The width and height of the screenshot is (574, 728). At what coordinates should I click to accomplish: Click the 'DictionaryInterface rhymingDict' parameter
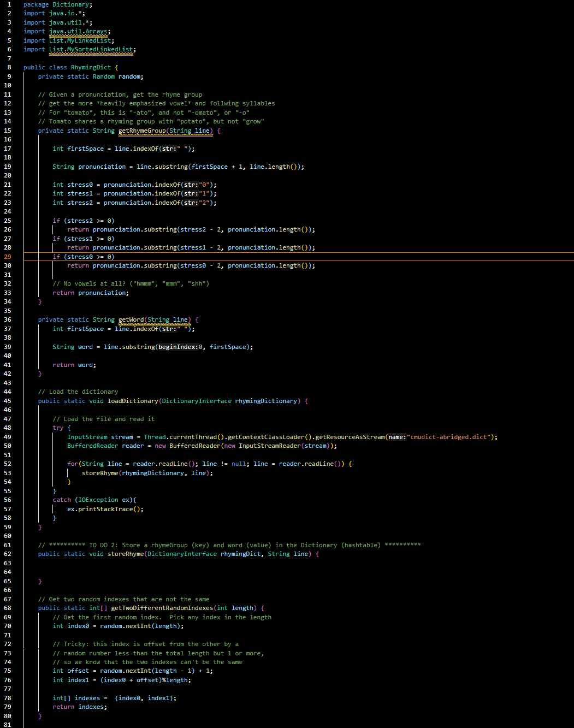click(x=204, y=554)
